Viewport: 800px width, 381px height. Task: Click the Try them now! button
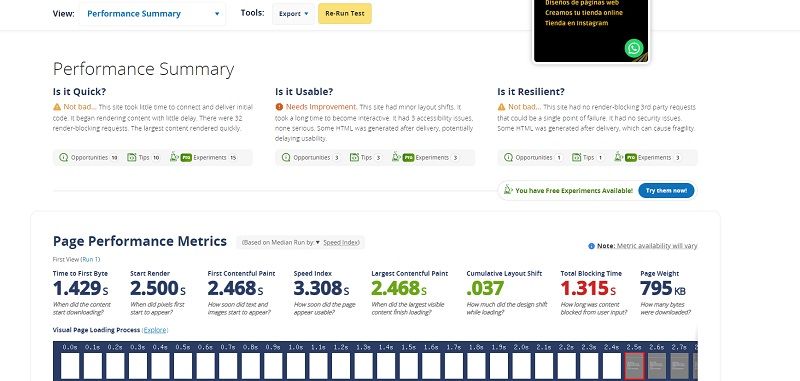[x=666, y=191]
